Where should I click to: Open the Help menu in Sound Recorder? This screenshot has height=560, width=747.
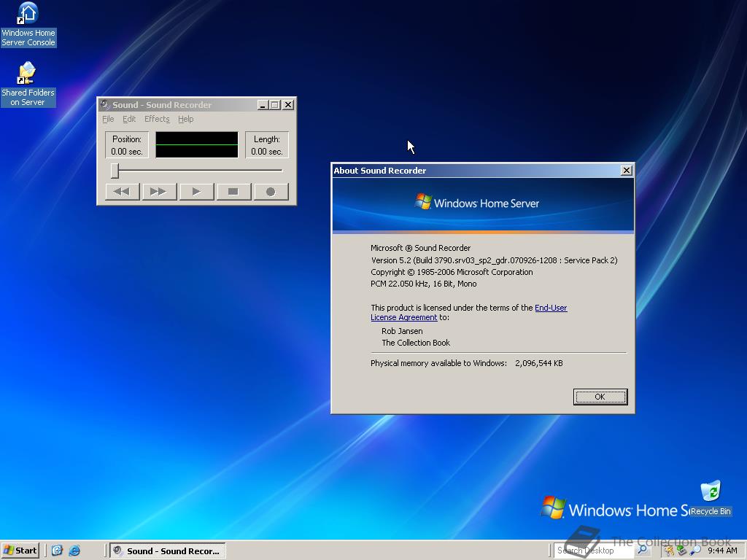coord(186,119)
